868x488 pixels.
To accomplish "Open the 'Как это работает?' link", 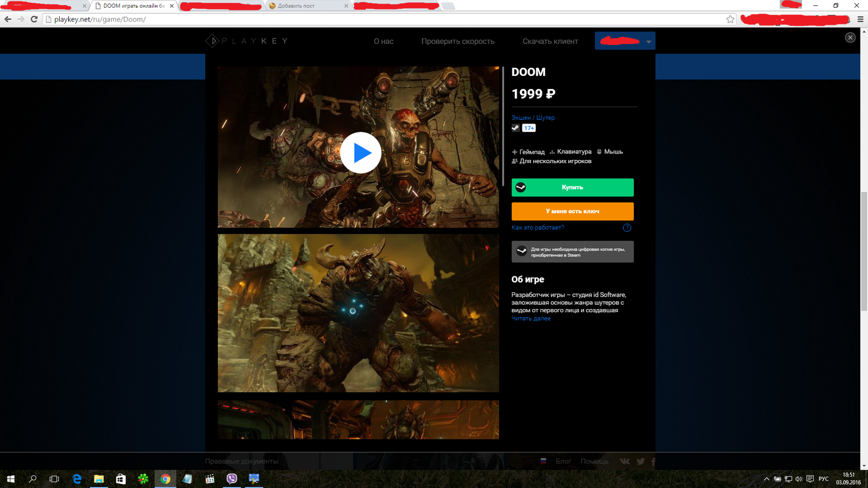I will 538,228.
